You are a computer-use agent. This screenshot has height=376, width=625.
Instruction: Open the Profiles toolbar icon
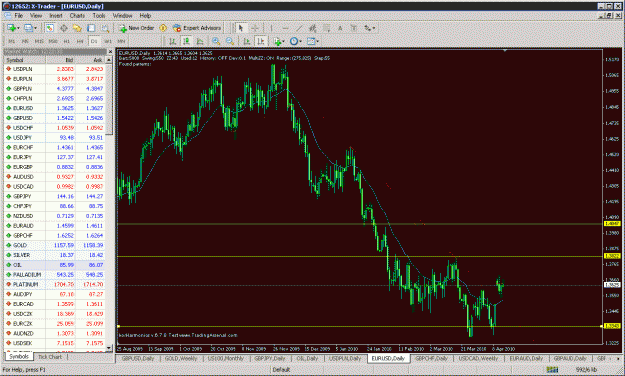pos(28,28)
